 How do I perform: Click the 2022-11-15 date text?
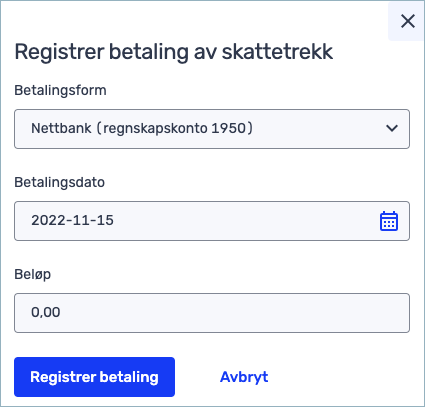pos(72,220)
